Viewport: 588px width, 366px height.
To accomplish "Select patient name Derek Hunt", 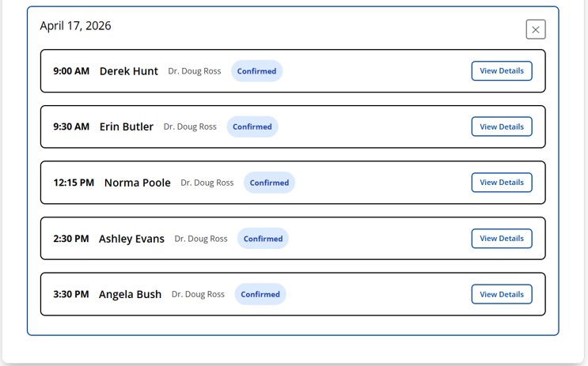I will [x=129, y=71].
